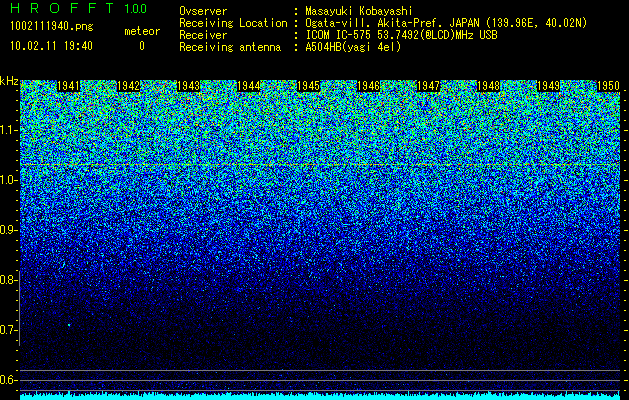Screen dimensions: 629x400
Task: Click the meteor count value 0
Action: pyautogui.click(x=142, y=46)
